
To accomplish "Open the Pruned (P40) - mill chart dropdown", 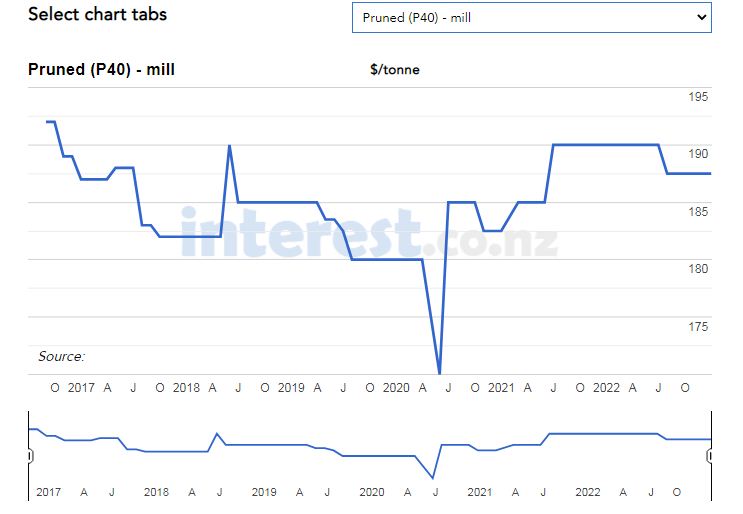I will [x=531, y=17].
